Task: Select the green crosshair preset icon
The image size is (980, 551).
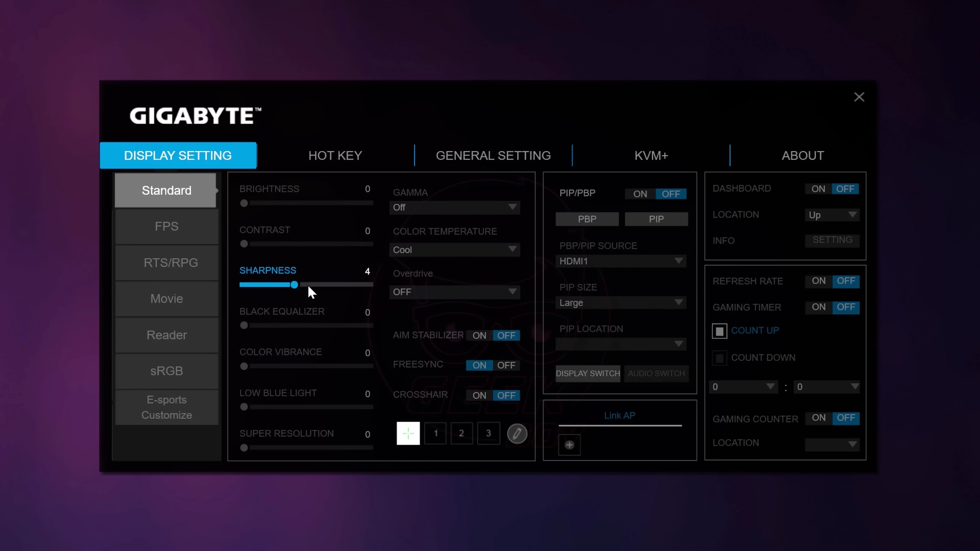Action: click(x=408, y=433)
